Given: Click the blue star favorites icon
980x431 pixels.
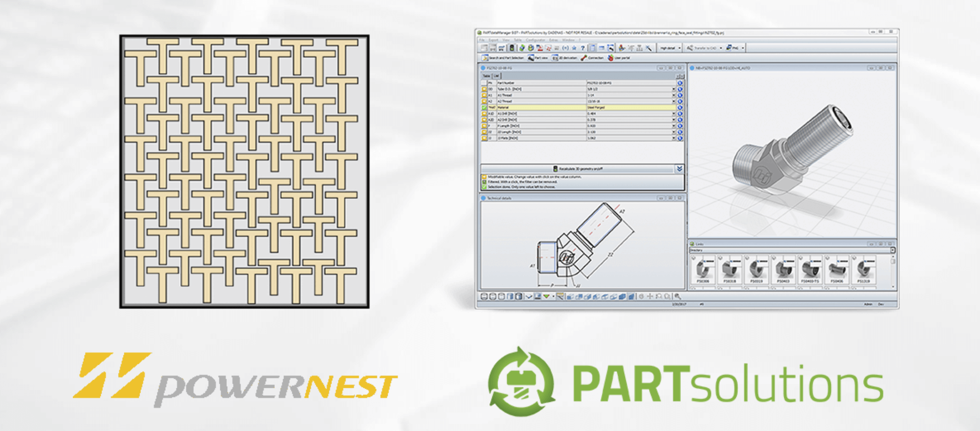Looking at the screenshot, I should (x=574, y=48).
